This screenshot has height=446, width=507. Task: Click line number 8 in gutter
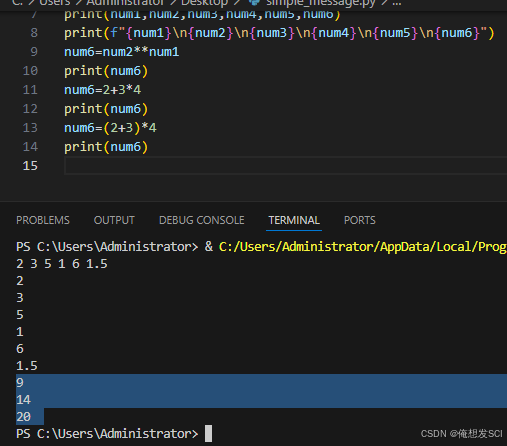click(34, 33)
